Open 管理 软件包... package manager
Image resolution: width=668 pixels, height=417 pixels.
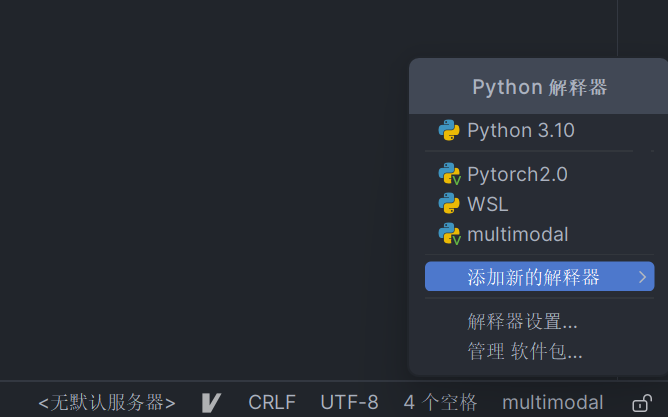point(539,352)
